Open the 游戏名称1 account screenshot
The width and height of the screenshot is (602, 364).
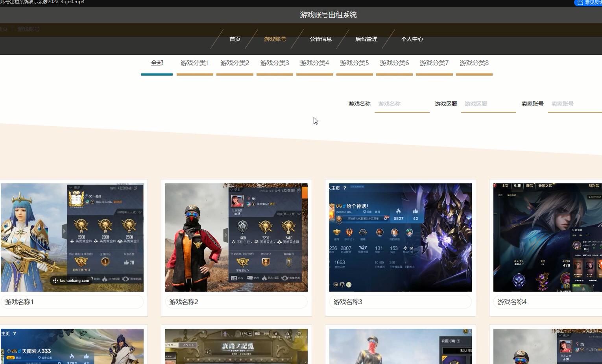[x=72, y=238]
